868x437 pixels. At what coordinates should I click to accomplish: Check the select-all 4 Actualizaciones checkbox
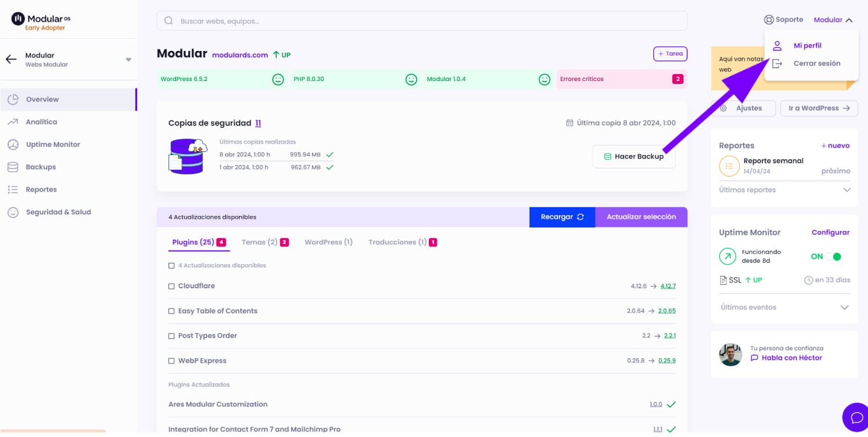[171, 266]
